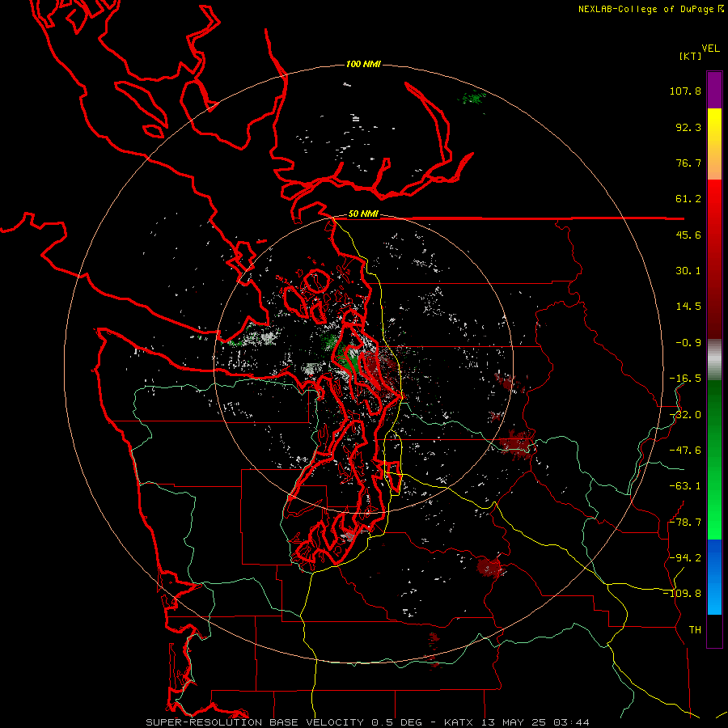Click the -47.6 velocity scale value
The height and width of the screenshot is (728, 728).
tap(685, 451)
